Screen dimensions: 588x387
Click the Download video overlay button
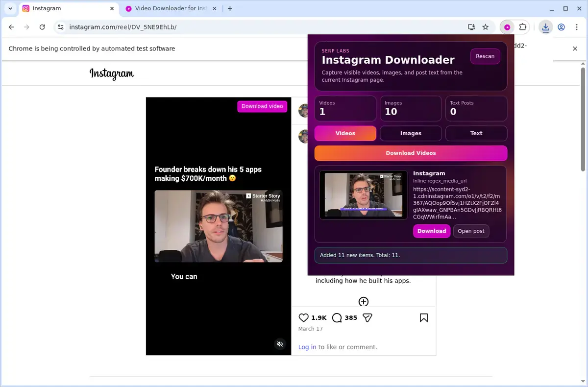click(x=262, y=106)
